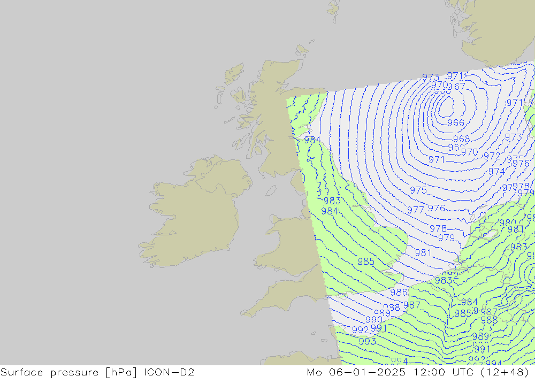This screenshot has height=392, width=535.
Task: Click the 986 pressure label
Action: click(399, 293)
